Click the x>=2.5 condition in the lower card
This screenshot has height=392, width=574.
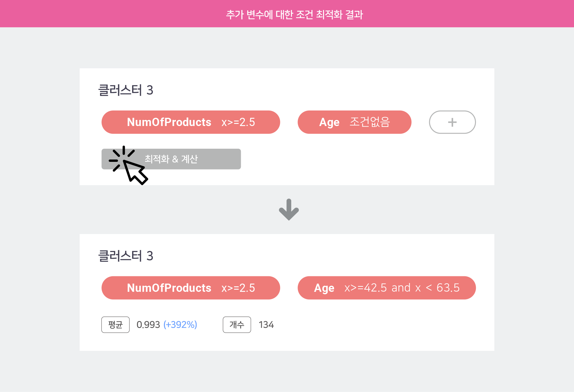pos(238,288)
